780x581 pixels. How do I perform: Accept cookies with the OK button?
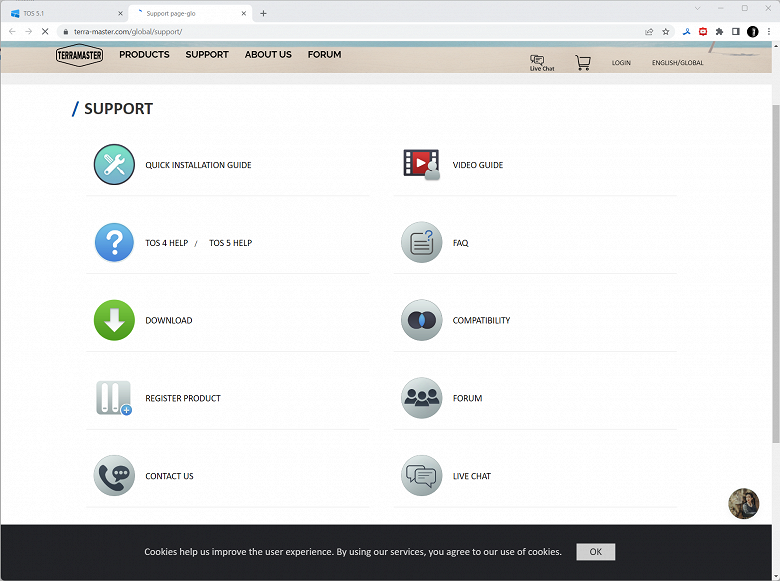coord(595,551)
